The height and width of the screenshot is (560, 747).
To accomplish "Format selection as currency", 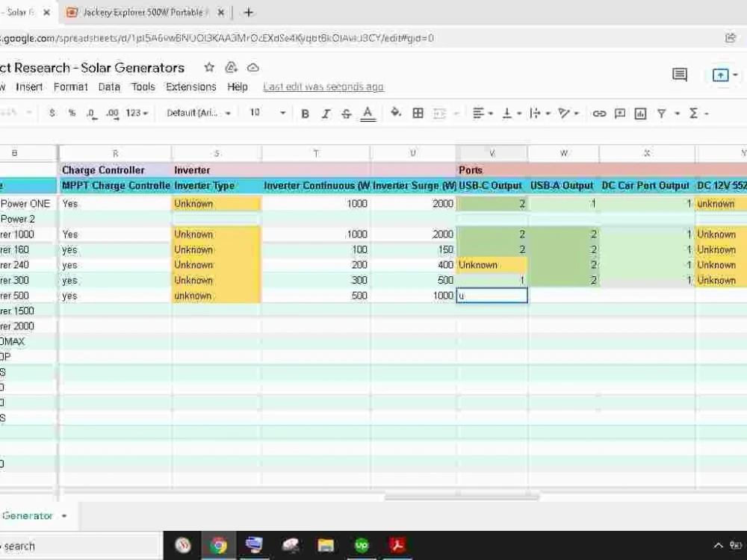I will tap(52, 113).
